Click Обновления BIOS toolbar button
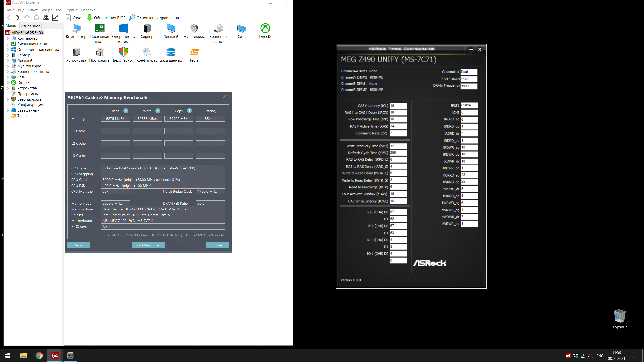 106,18
